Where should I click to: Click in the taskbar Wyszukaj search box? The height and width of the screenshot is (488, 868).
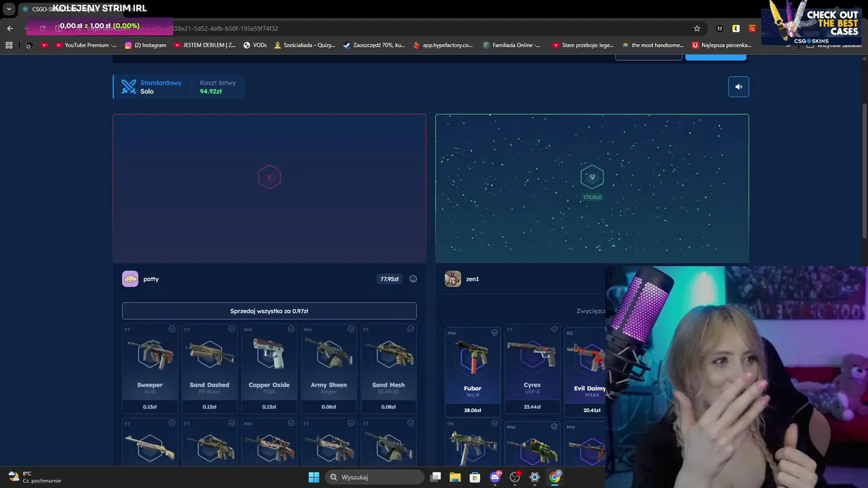pos(374,477)
